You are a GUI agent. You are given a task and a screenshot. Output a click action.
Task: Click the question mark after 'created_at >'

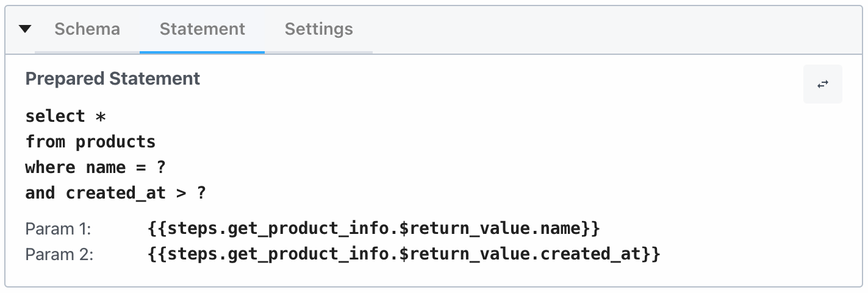click(201, 193)
